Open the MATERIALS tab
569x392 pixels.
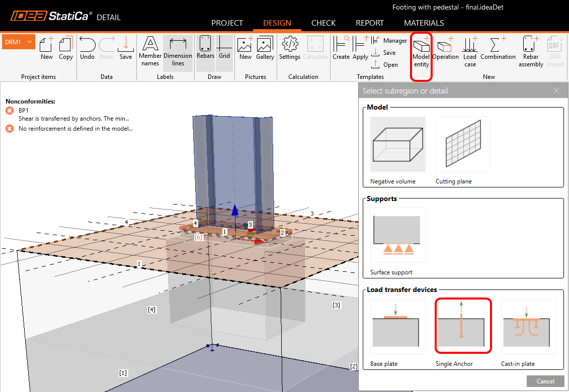pyautogui.click(x=424, y=23)
